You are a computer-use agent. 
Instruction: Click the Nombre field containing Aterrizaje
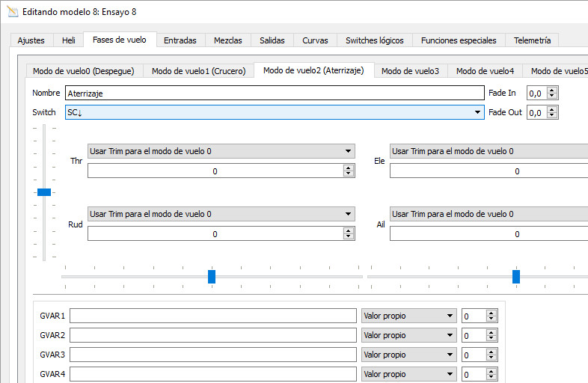(274, 94)
